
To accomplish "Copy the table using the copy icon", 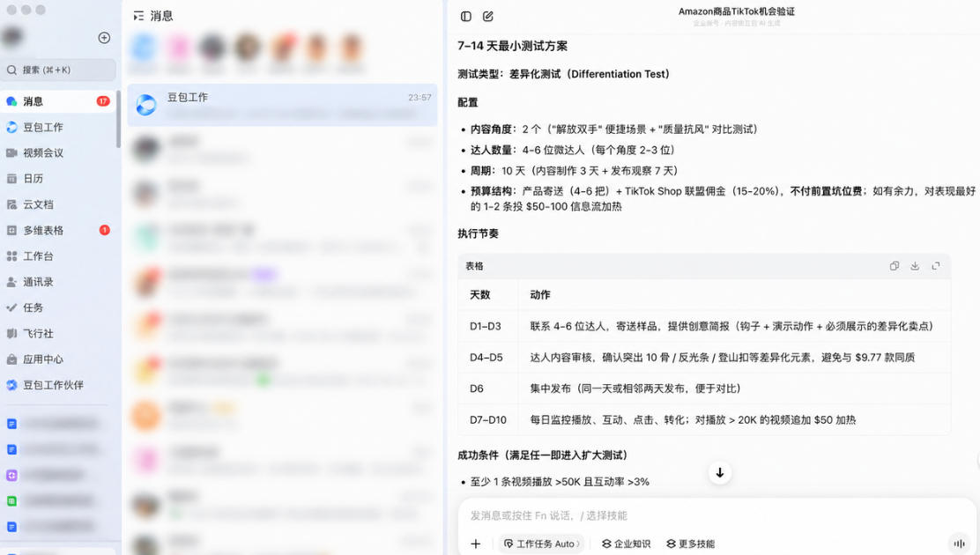I will point(895,266).
